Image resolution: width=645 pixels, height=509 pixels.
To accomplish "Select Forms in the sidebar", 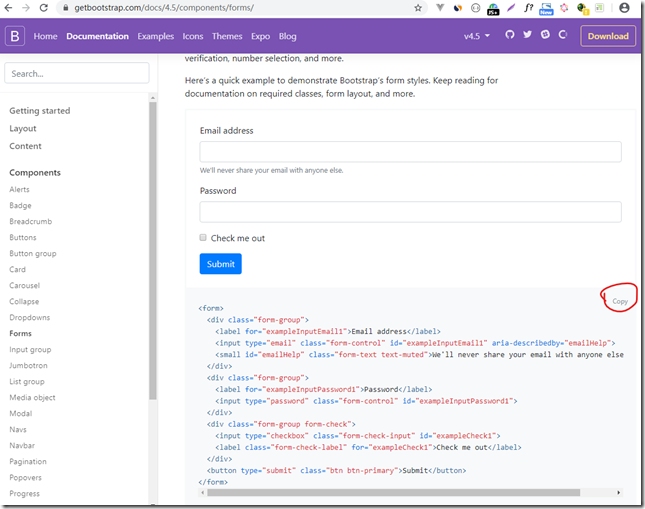I will (20, 333).
